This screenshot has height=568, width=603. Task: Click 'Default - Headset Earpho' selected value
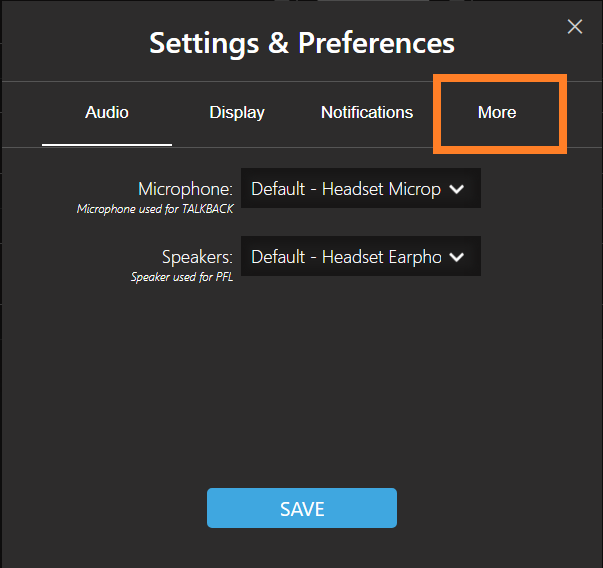point(346,257)
